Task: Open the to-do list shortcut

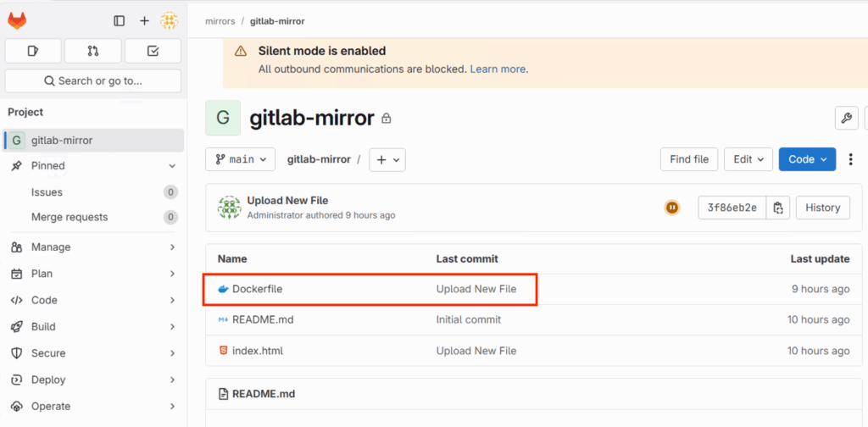Action: tap(153, 51)
